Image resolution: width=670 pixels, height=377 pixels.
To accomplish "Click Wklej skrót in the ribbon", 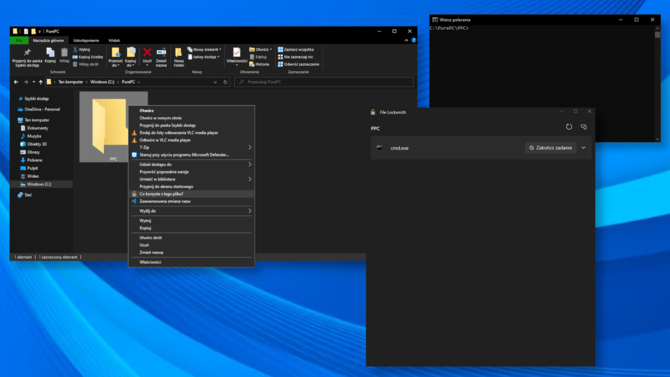I will click(85, 64).
